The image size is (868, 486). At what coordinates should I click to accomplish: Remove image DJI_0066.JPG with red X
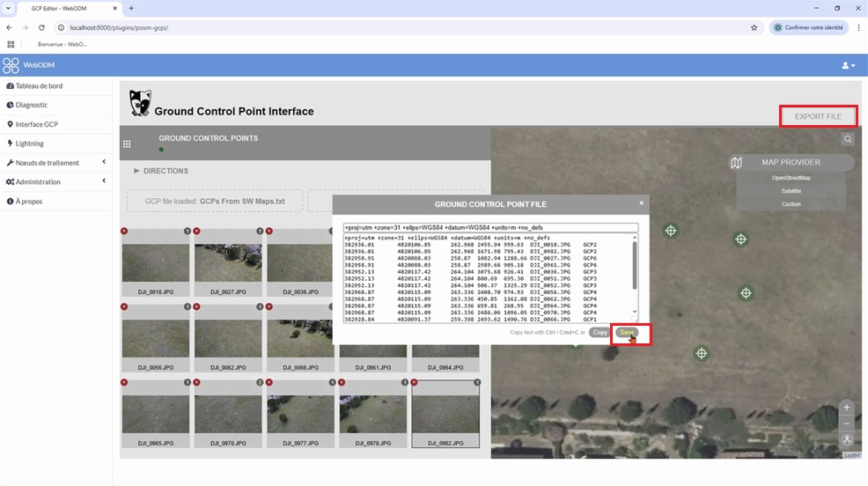(269, 306)
